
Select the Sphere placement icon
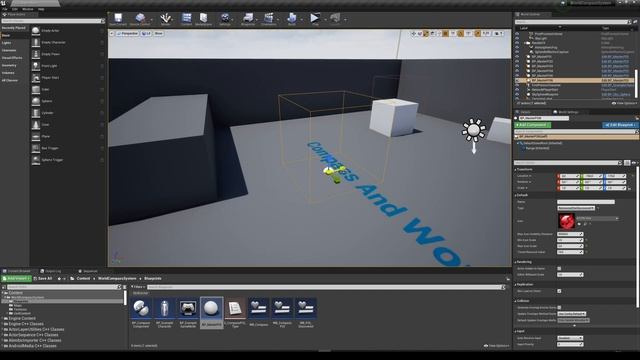coord(36,101)
